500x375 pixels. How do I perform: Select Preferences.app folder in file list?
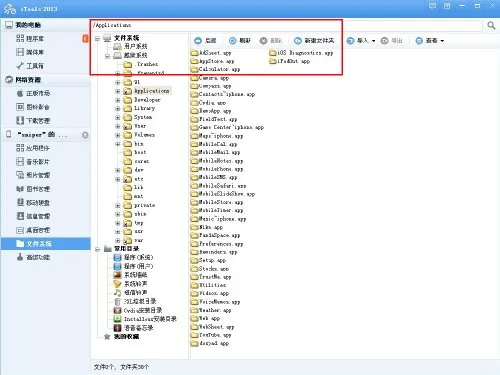(x=217, y=244)
